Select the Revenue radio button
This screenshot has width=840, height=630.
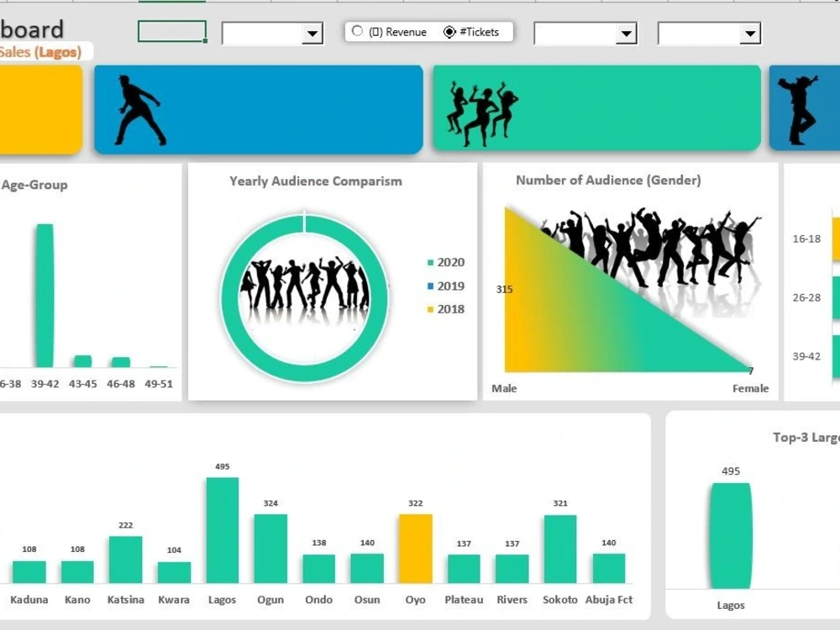(360, 31)
